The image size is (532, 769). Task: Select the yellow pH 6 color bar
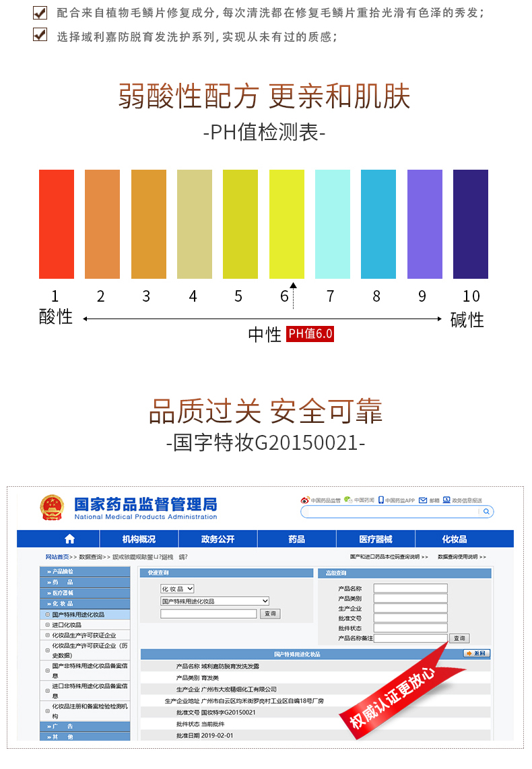pyautogui.click(x=286, y=224)
